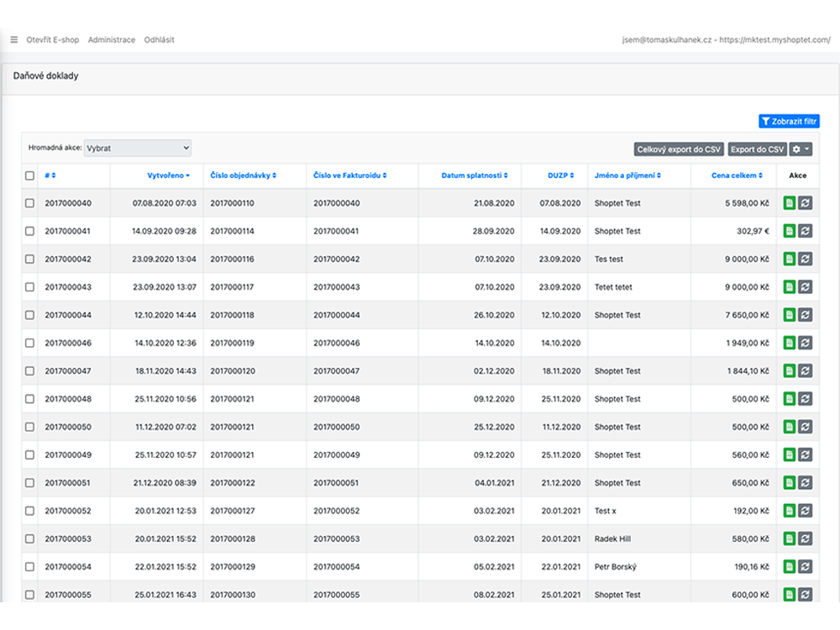Click the Export do CSV button

click(x=757, y=150)
